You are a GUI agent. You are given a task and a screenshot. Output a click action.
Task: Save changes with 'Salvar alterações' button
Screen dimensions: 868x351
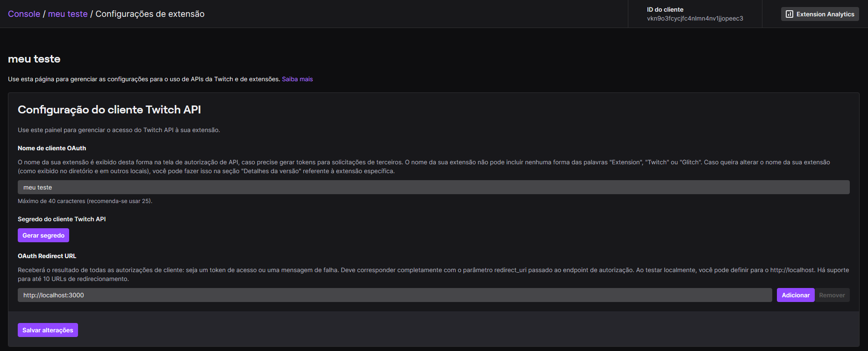point(48,330)
